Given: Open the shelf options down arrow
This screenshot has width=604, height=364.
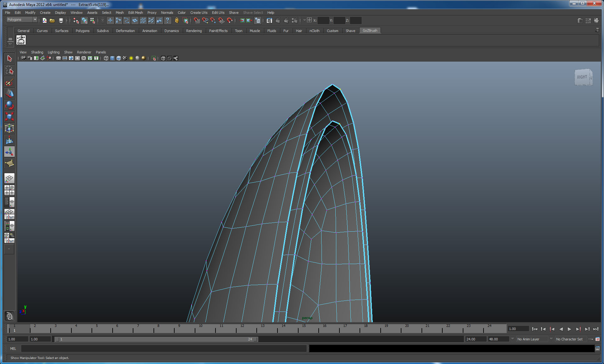Looking at the screenshot, I should click(10, 44).
